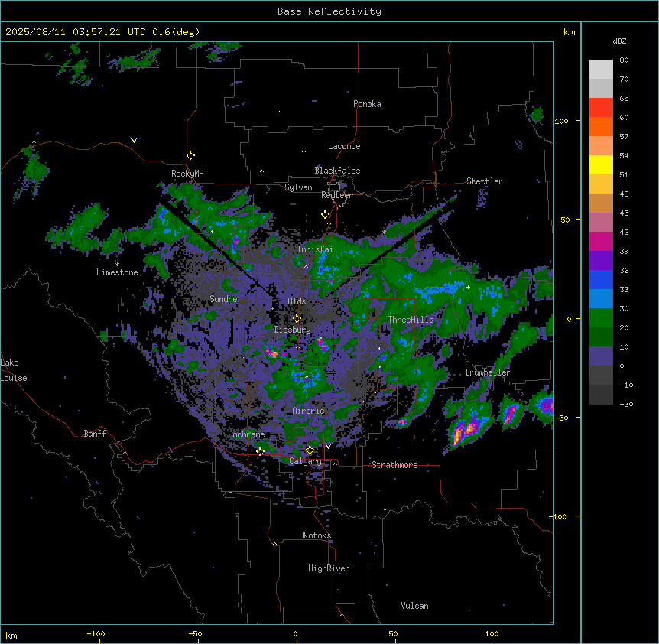This screenshot has height=644, width=659.
Task: Click the Strathmore label
Action: [394, 465]
